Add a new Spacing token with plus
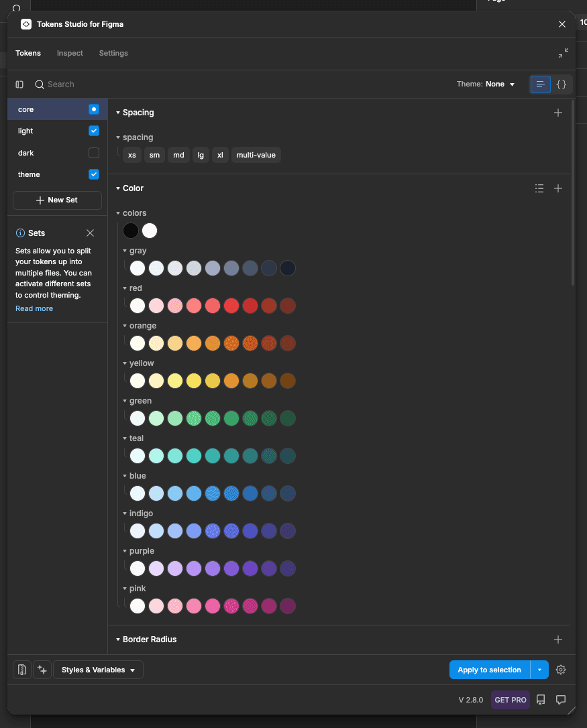Viewport: 587px width, 728px height. tap(558, 113)
